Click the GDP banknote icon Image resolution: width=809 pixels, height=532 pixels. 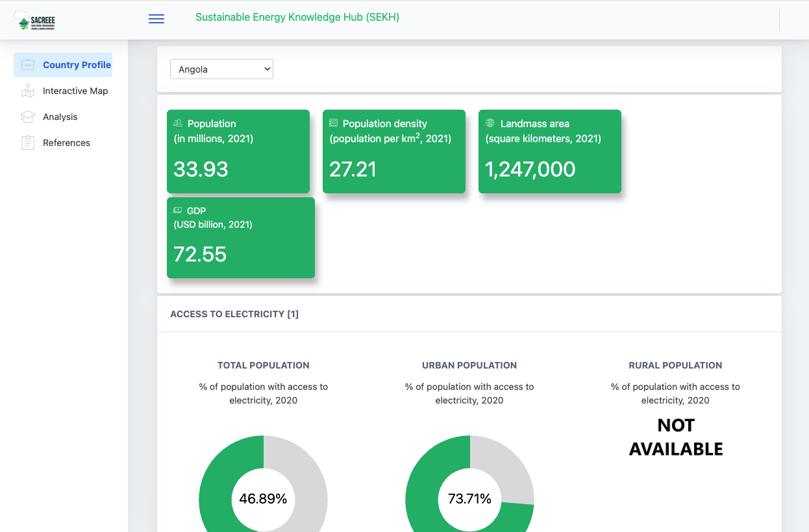tap(177, 210)
